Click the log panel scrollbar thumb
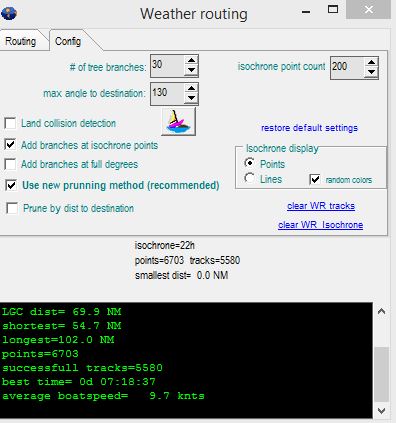 click(382, 375)
